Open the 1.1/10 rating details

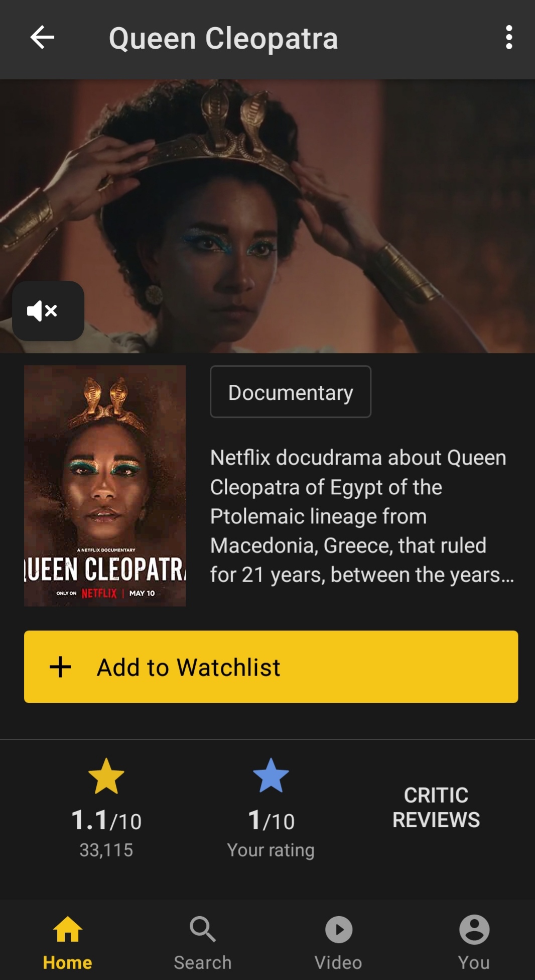point(106,820)
